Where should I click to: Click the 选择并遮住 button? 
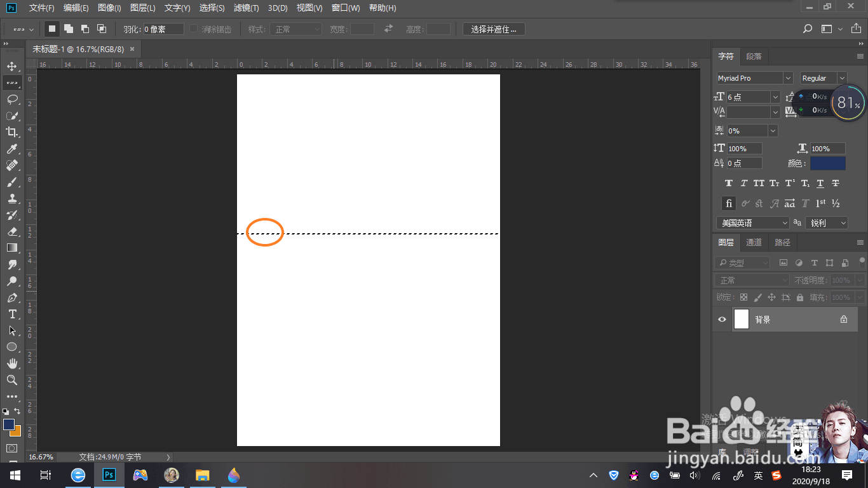point(494,29)
